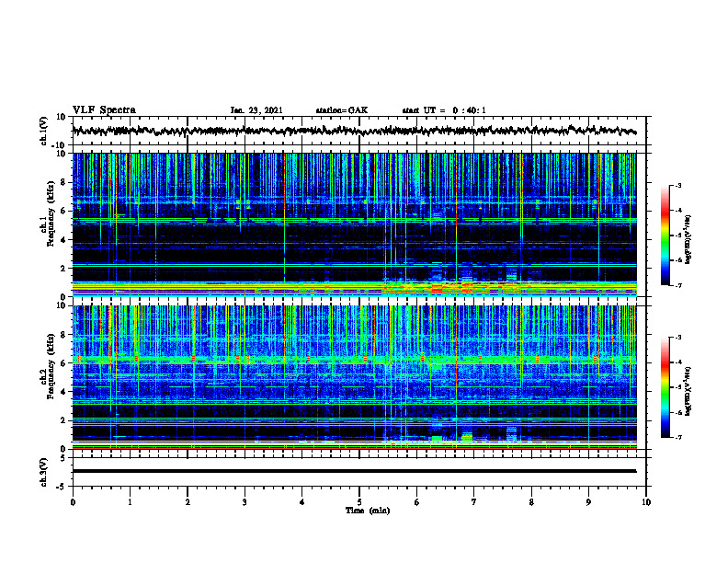Click the 'ch.3(V)' axis label

44,472
